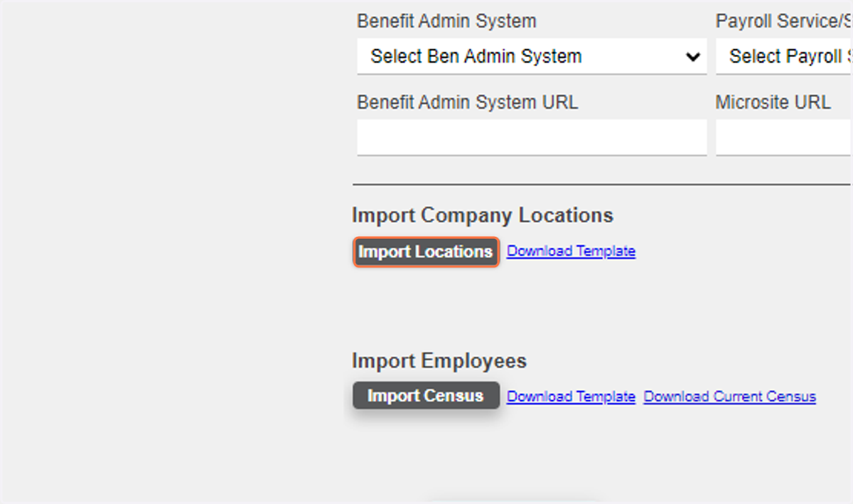This screenshot has height=504, width=853.
Task: Download Template link beside Import Census
Action: pos(571,397)
